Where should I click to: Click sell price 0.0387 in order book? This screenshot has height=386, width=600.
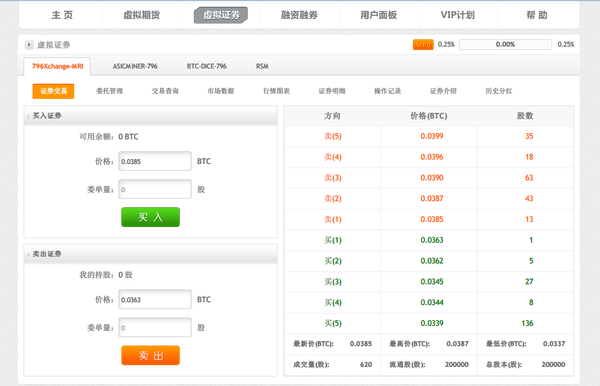(432, 199)
